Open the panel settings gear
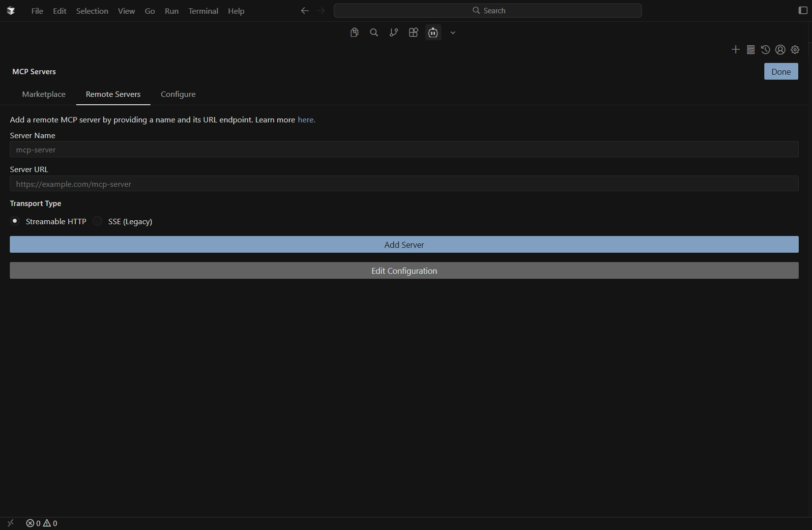 coord(795,50)
